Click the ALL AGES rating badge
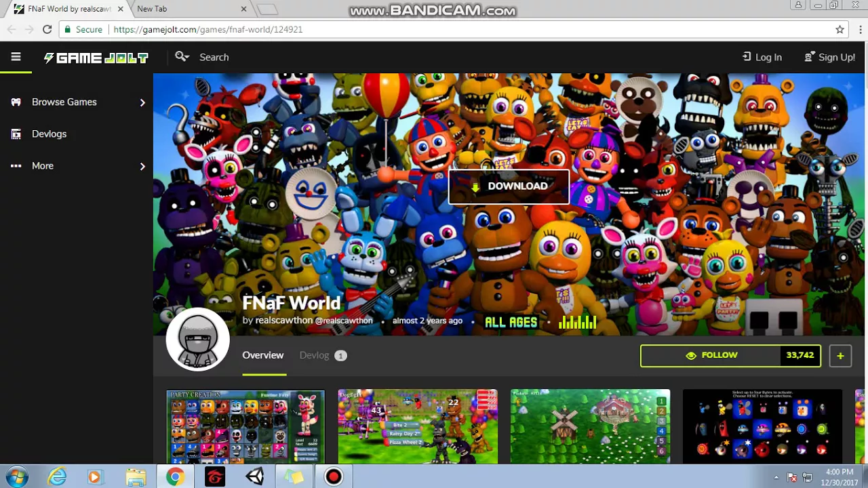This screenshot has height=488, width=868. (x=511, y=323)
